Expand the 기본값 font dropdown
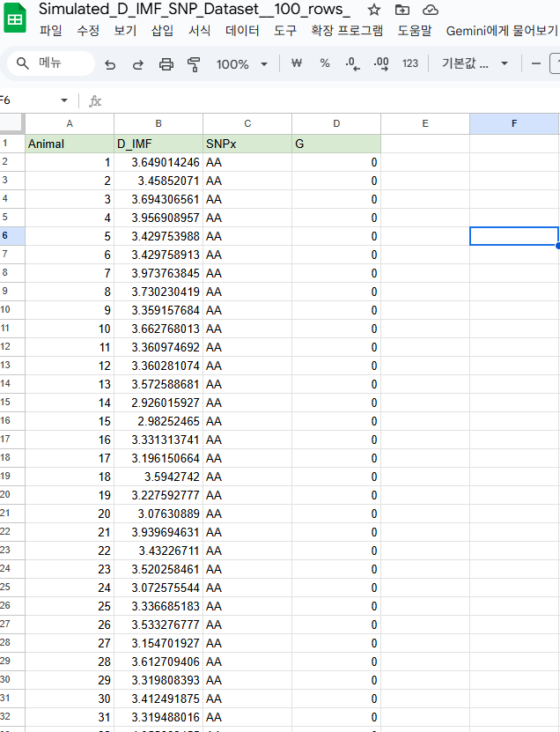560x732 pixels. tap(475, 63)
